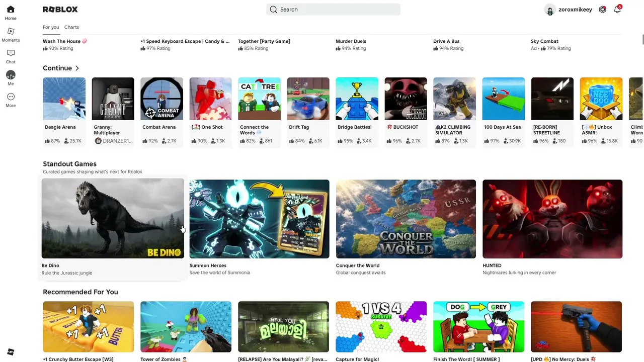Open Chat in the sidebar
The image size is (644, 362).
[11, 53]
